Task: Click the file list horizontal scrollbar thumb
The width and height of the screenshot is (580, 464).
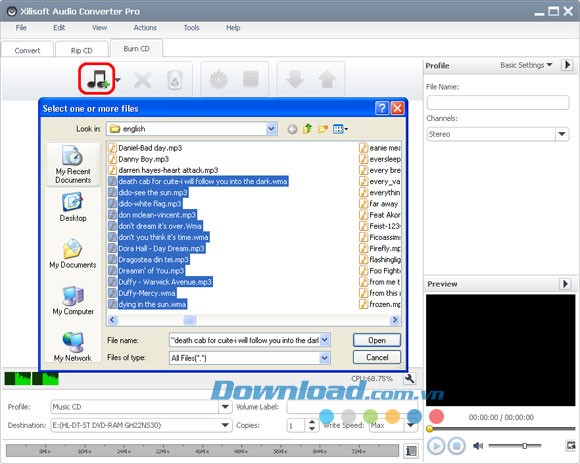Action: (x=190, y=320)
